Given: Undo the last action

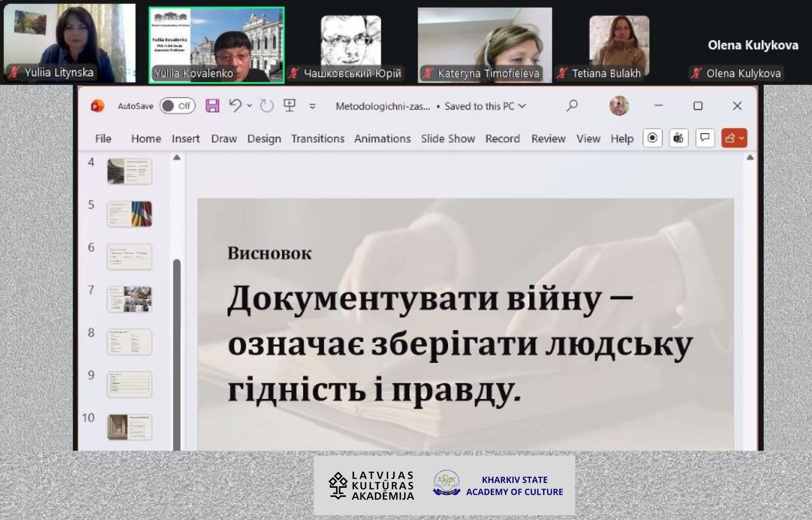Looking at the screenshot, I should click(235, 105).
